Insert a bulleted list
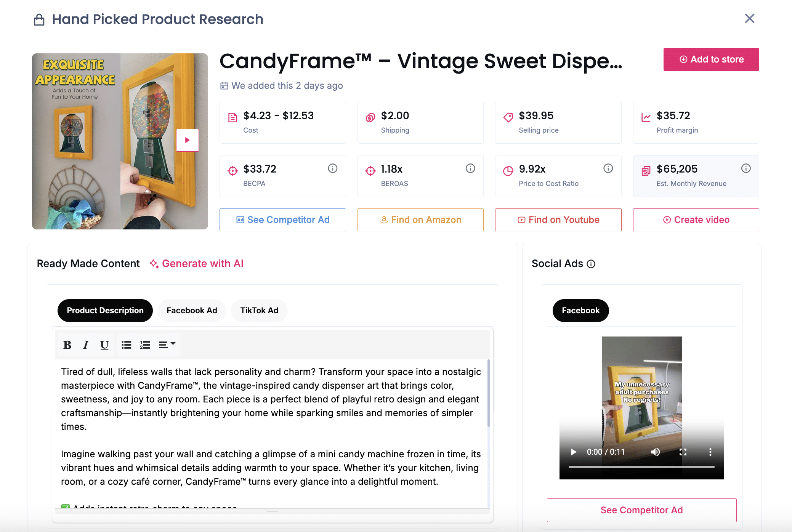The image size is (792, 532). point(127,345)
